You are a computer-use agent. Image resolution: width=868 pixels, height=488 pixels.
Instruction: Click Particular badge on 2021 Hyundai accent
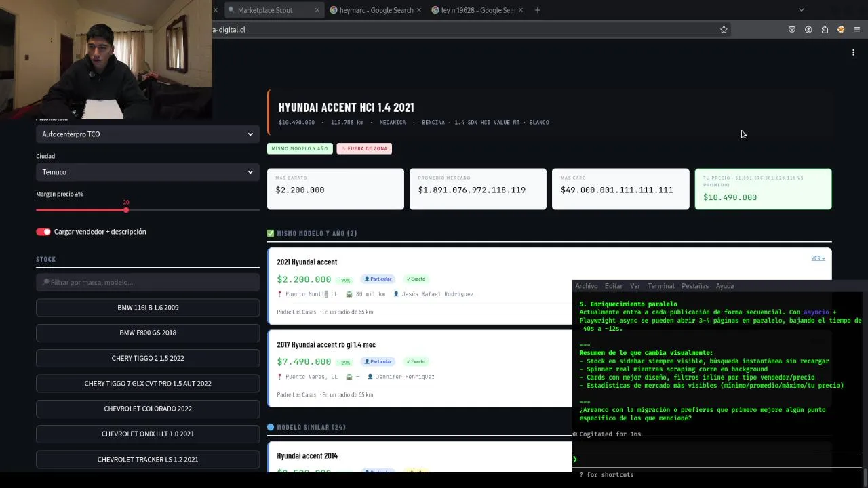[x=378, y=279]
